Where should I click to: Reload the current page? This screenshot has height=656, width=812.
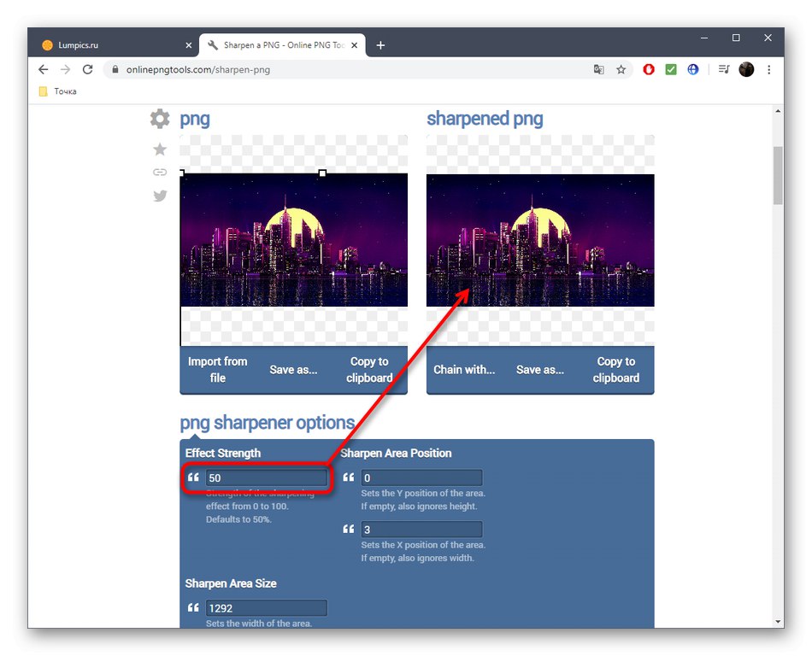tap(88, 69)
